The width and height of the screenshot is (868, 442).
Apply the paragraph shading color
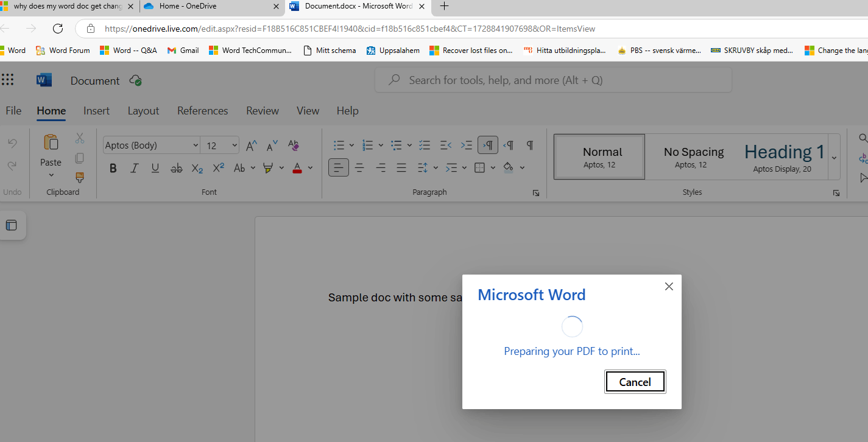[509, 168]
